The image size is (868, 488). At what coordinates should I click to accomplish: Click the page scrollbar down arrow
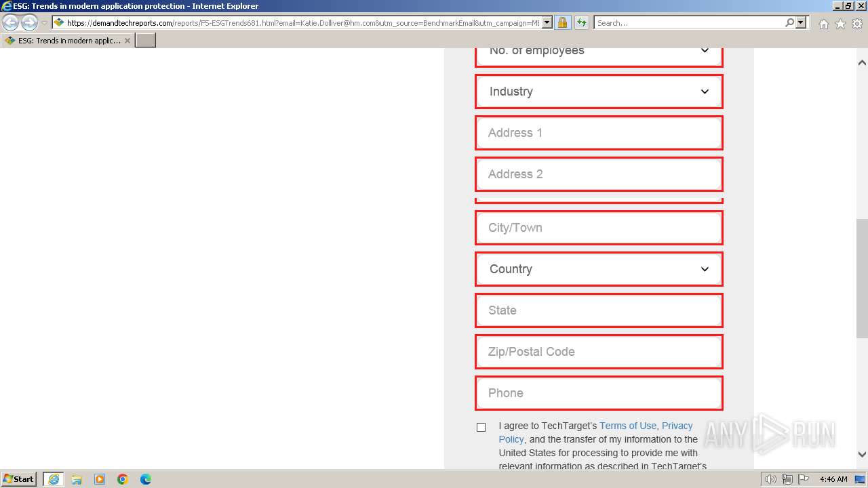[862, 455]
